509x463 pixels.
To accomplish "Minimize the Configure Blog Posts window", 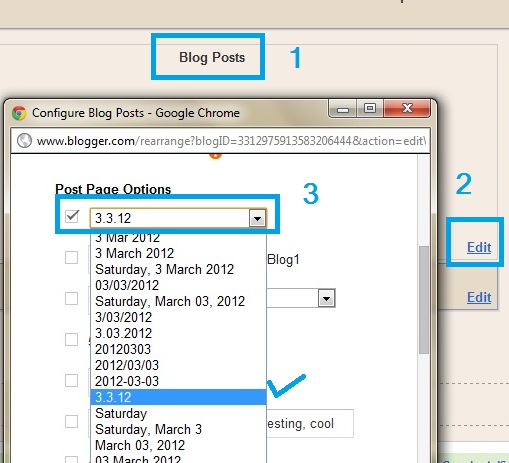I will coord(343,109).
